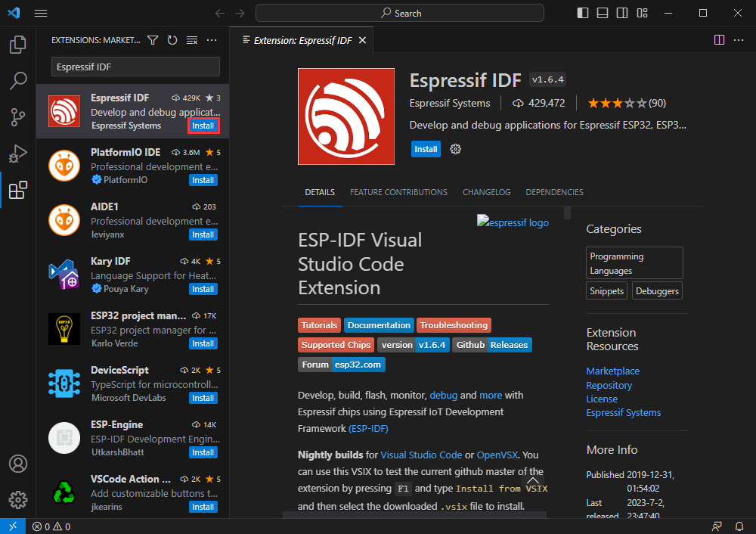Open the Search view in activity bar
This screenshot has width=756, height=534.
[18, 81]
